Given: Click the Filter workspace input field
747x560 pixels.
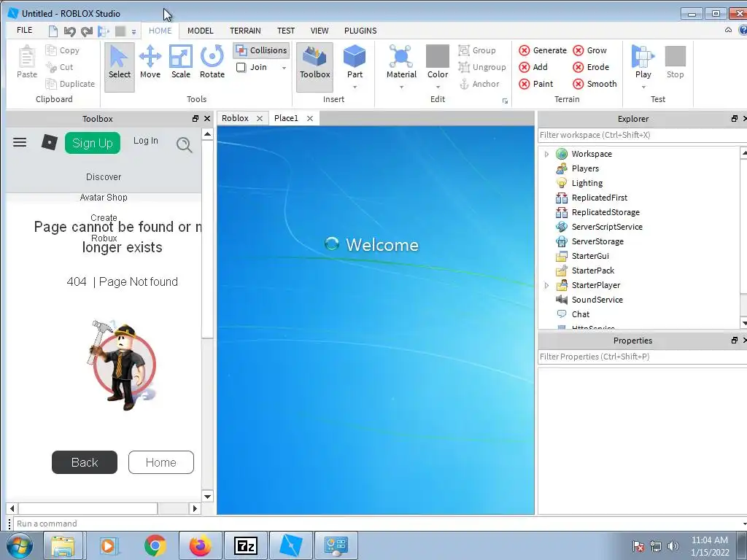Looking at the screenshot, I should (x=642, y=135).
